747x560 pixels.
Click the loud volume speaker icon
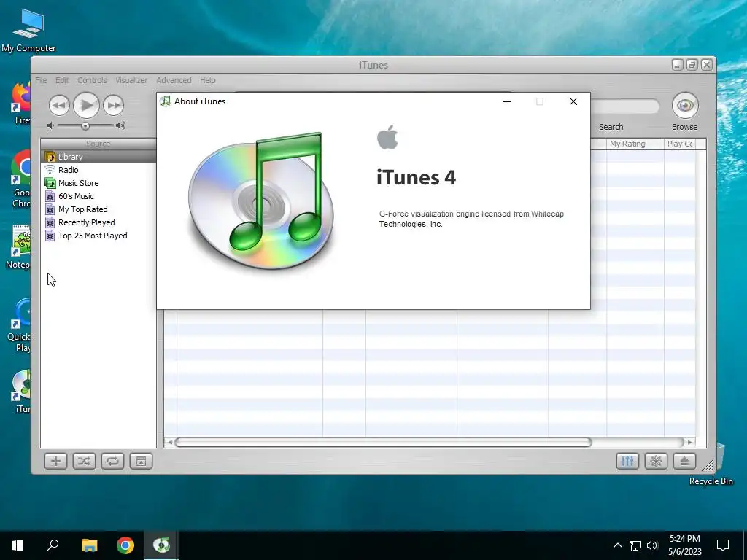click(x=120, y=125)
